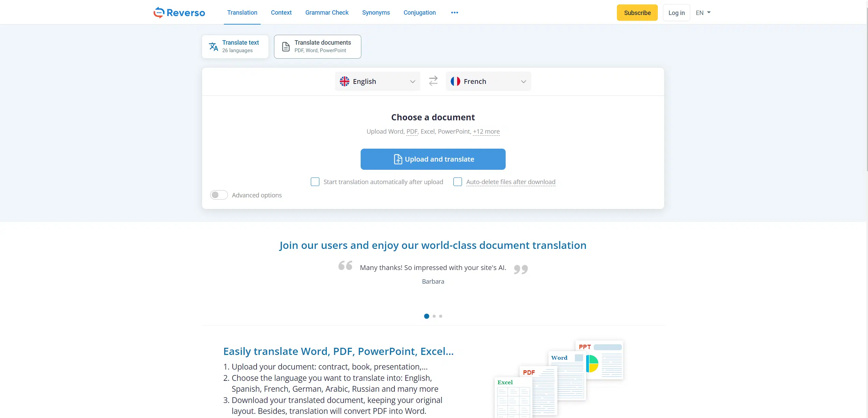Viewport: 868px width, 418px height.
Task: Open the Conjugation menu item
Action: pos(419,13)
